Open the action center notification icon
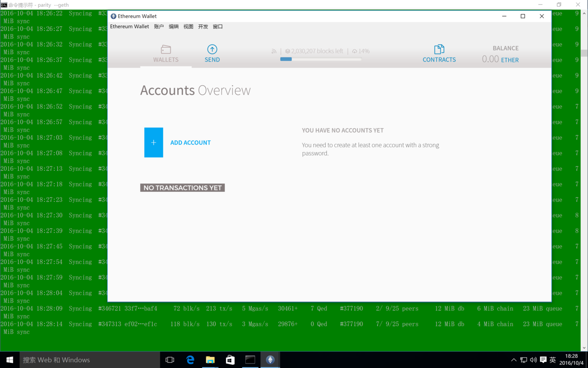 [x=543, y=360]
